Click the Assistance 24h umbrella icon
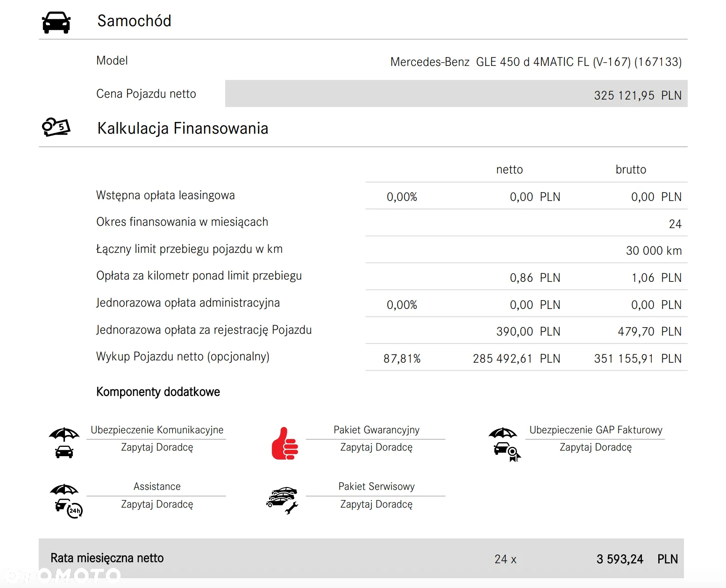Image resolution: width=726 pixels, height=588 pixels. tap(66, 501)
